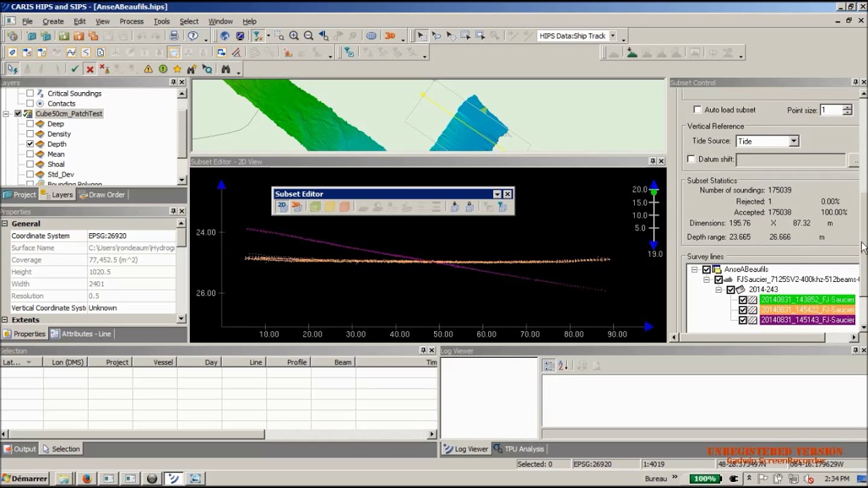The width and height of the screenshot is (868, 488).
Task: Click the green exclamation circle icon
Action: coord(163,69)
